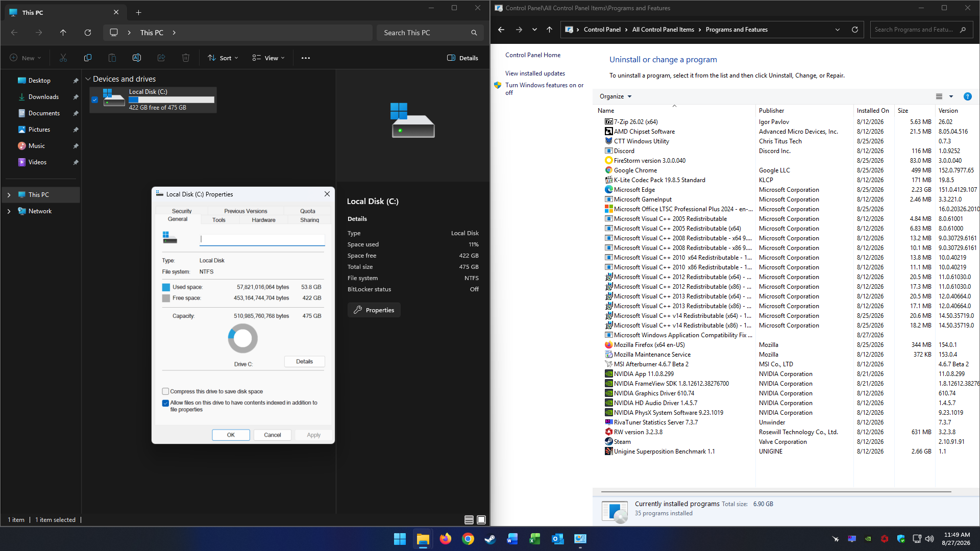980x551 pixels.
Task: Go up to parent in Control Panel
Action: 550,30
